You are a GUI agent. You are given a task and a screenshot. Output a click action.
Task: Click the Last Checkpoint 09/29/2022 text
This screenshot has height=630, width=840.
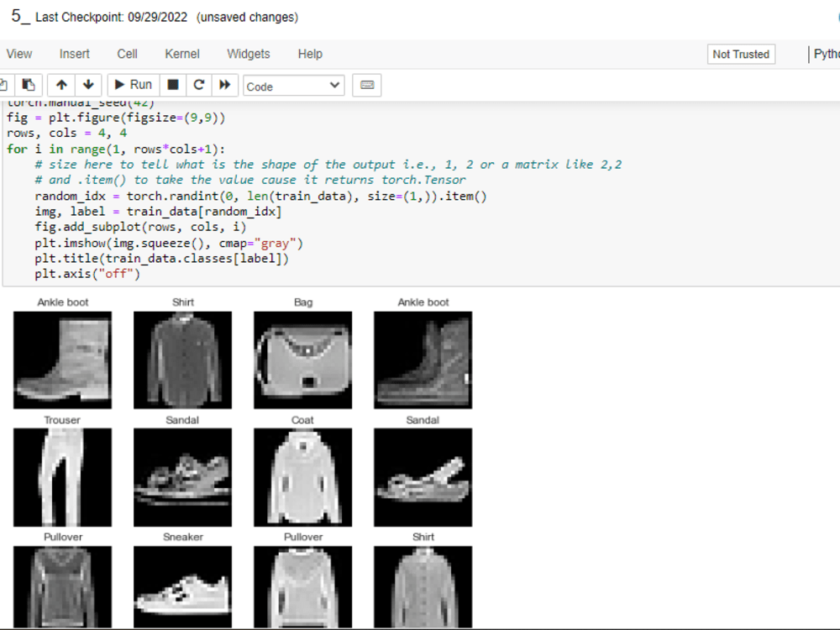click(x=112, y=17)
